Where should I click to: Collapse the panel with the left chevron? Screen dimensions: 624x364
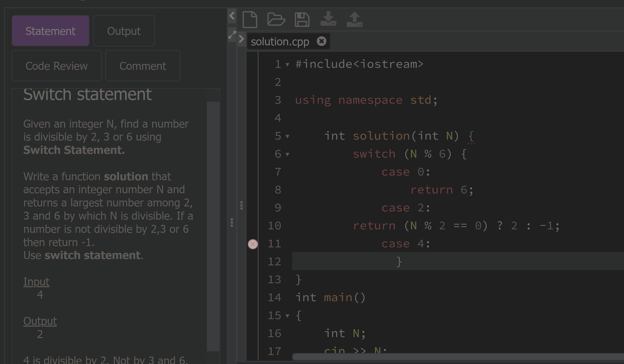coord(232,16)
